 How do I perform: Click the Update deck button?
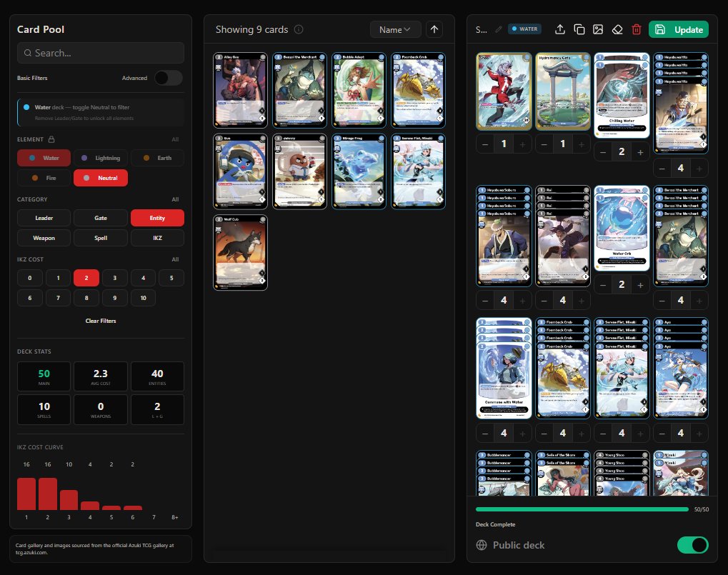[679, 30]
